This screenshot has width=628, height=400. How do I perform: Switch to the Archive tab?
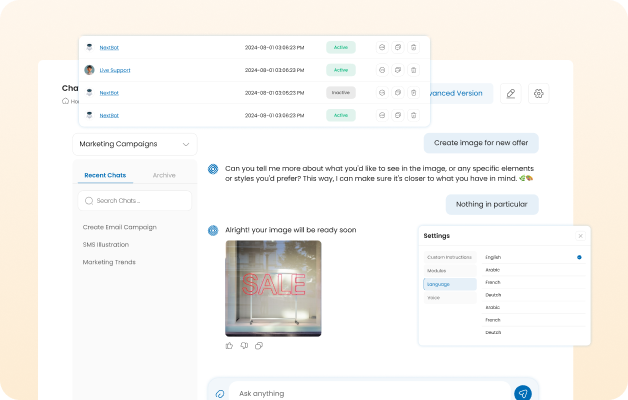coord(164,175)
